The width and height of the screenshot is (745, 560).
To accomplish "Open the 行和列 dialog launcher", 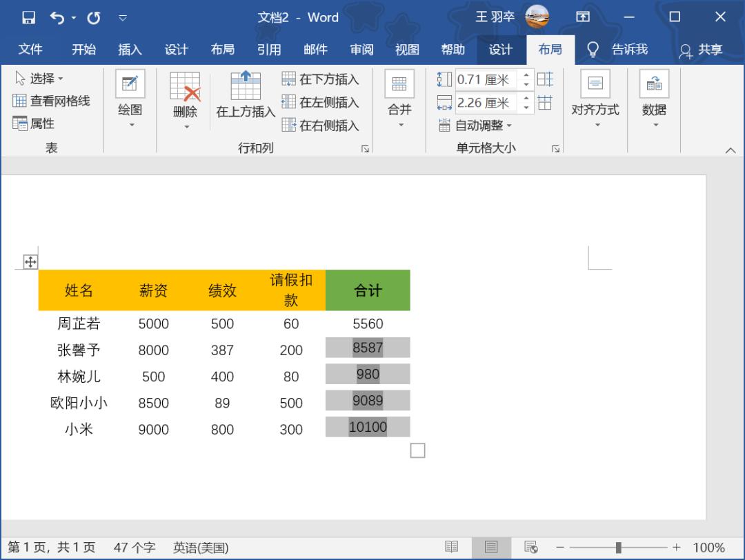I will [x=366, y=148].
